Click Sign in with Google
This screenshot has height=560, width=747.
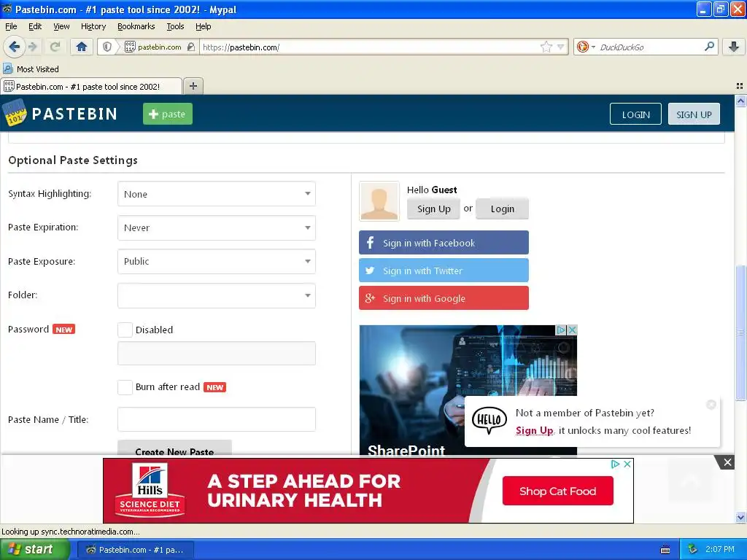[x=444, y=298]
